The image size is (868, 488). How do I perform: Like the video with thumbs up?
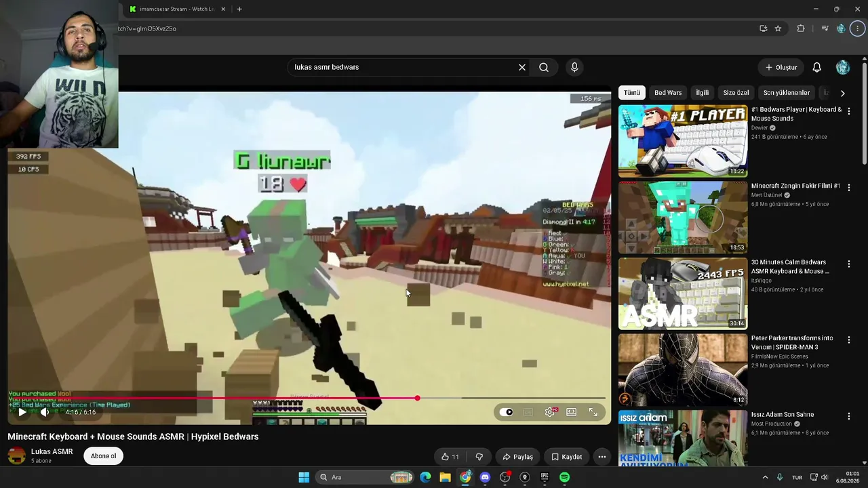pyautogui.click(x=450, y=457)
